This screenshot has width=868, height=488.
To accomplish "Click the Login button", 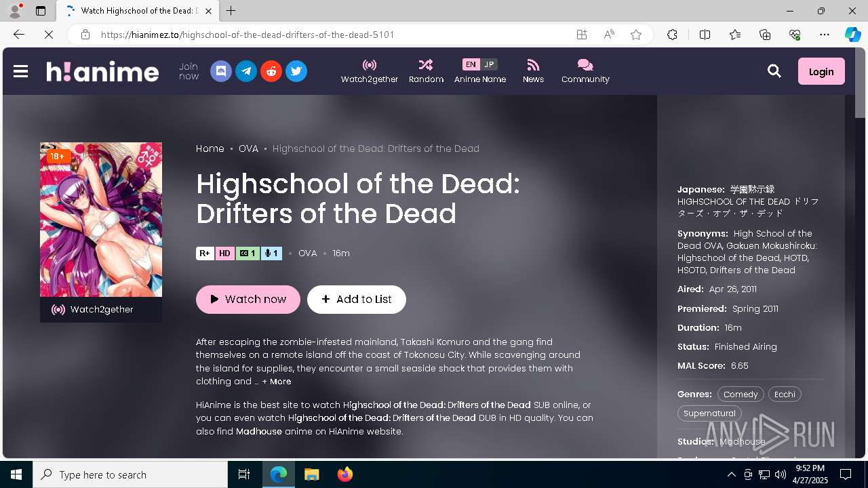I will 821,71.
